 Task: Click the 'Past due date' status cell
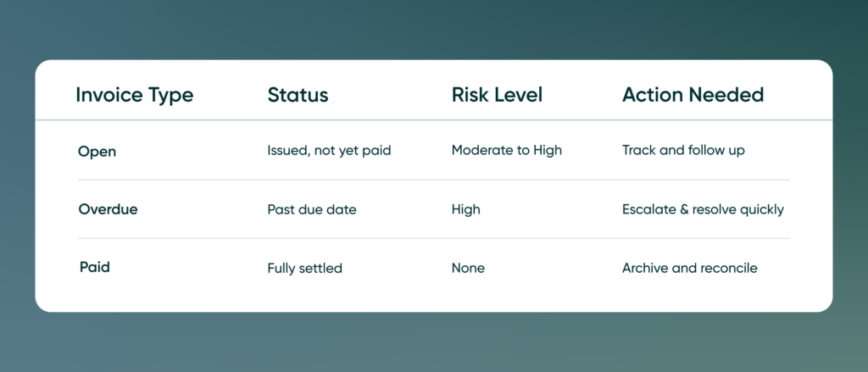coord(312,210)
